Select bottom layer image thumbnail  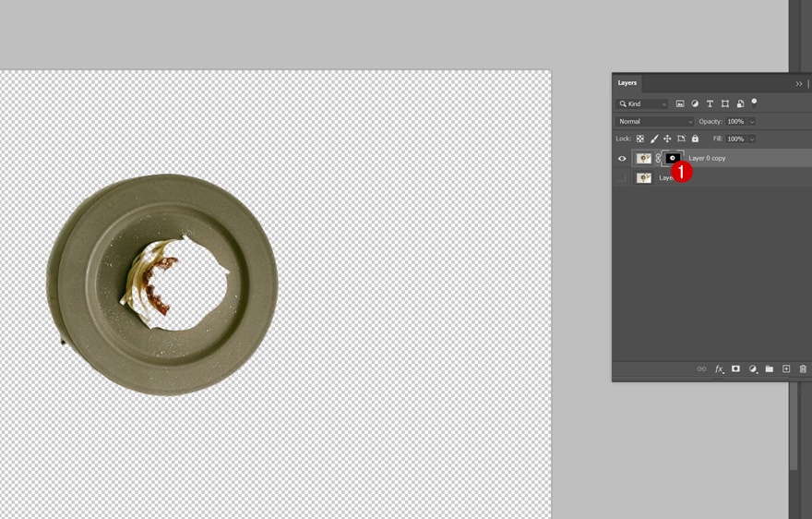644,178
